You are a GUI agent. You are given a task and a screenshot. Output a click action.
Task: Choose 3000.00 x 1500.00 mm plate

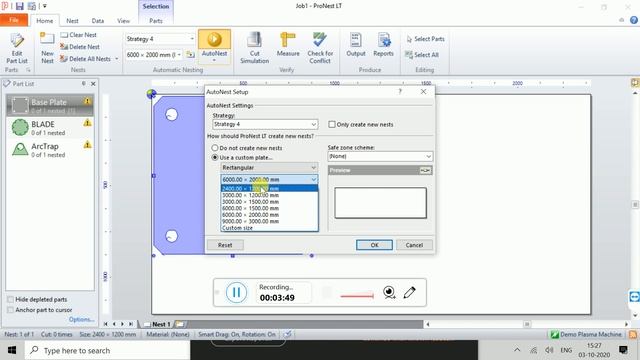tap(269, 202)
